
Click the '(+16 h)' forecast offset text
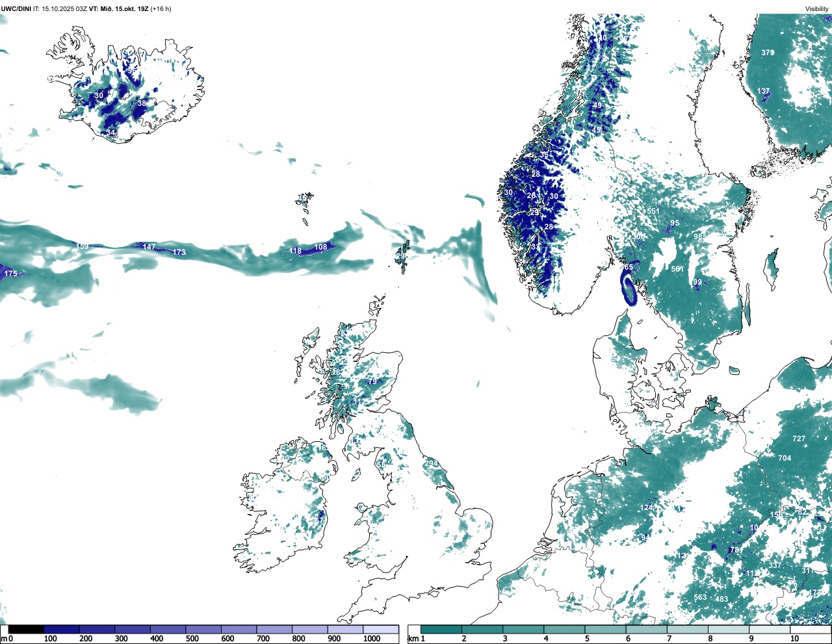tap(161, 8)
